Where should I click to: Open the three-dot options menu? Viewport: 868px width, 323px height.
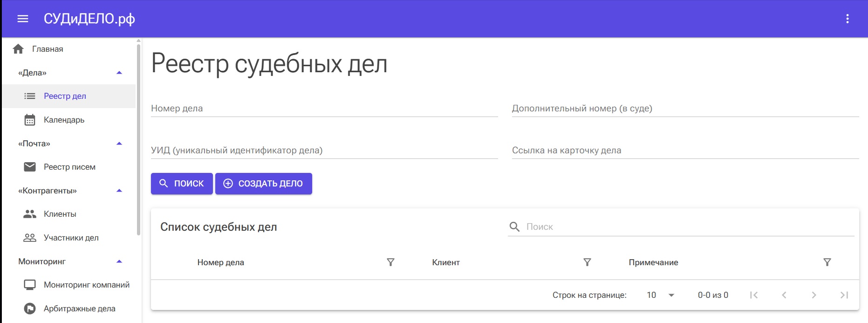click(847, 19)
